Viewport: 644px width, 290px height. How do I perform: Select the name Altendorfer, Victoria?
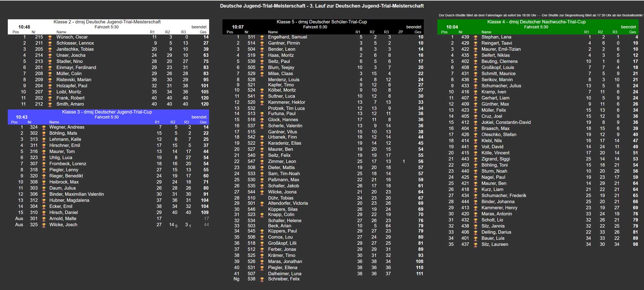point(288,203)
